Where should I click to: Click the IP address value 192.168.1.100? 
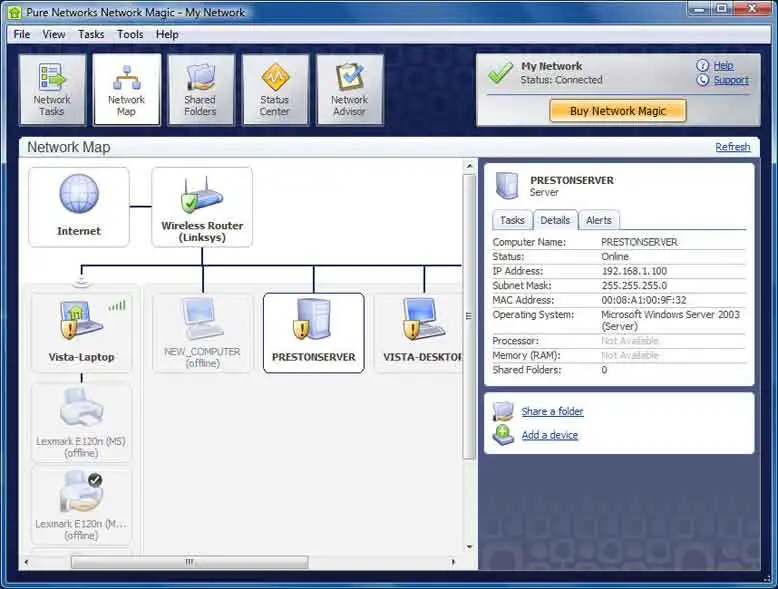tap(634, 271)
